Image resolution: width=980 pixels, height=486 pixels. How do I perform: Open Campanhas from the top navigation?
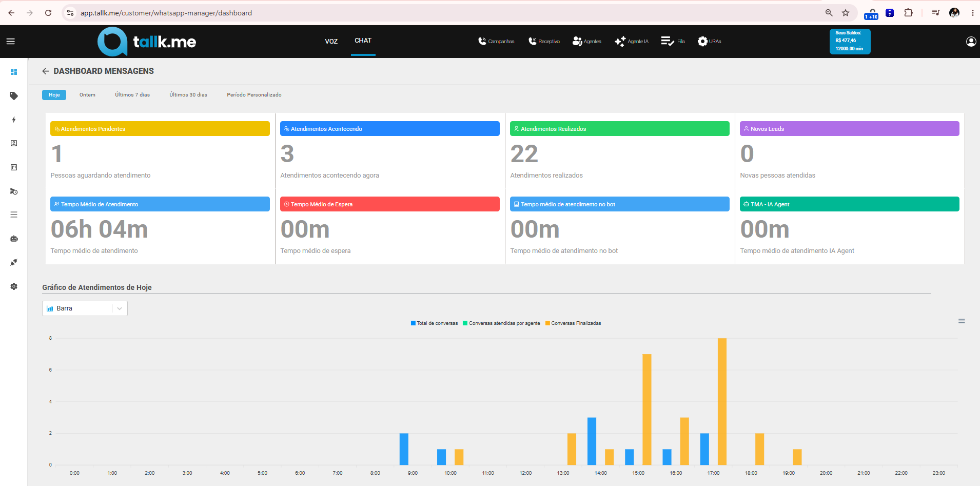click(496, 42)
